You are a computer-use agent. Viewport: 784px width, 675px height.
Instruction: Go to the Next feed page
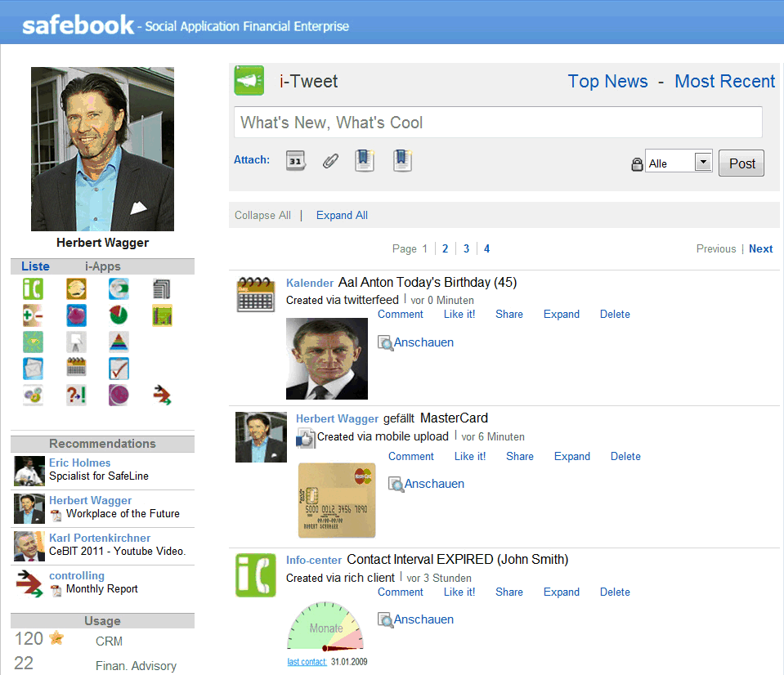[x=760, y=248]
